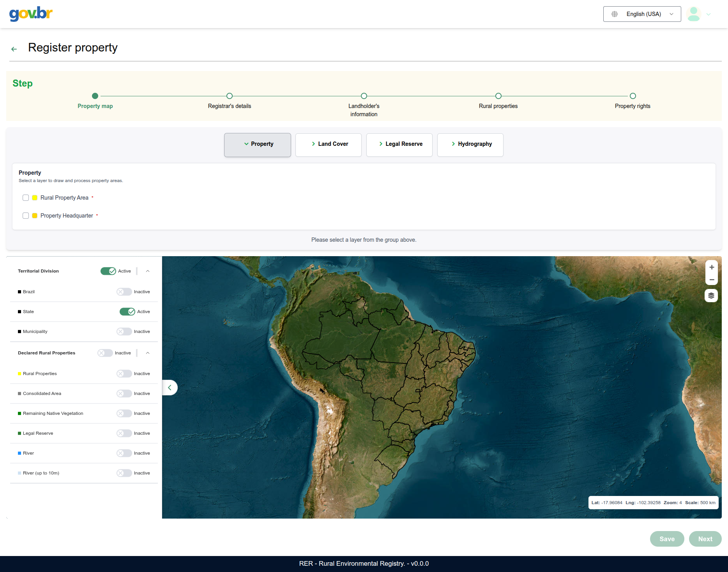Check the Rural Property Area checkbox
728x572 pixels.
point(26,198)
